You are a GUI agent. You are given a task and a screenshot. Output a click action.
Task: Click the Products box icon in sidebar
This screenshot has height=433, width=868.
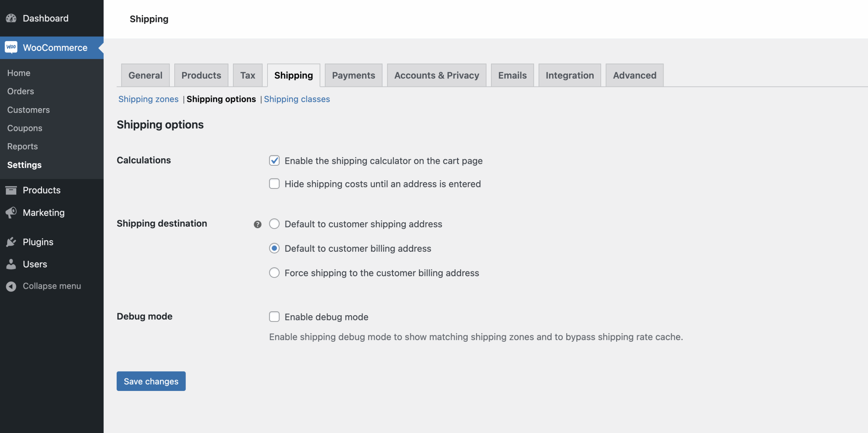tap(11, 190)
